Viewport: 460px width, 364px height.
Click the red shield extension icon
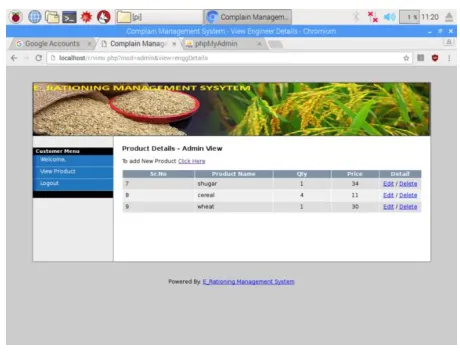click(x=435, y=58)
